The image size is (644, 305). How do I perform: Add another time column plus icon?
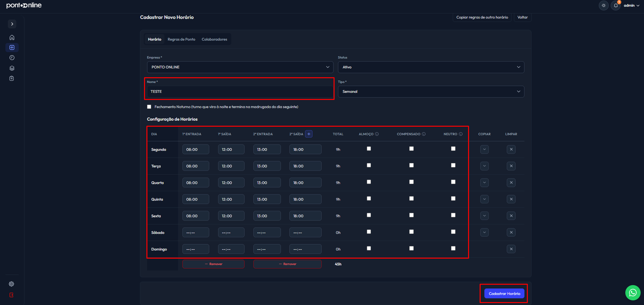tap(309, 134)
